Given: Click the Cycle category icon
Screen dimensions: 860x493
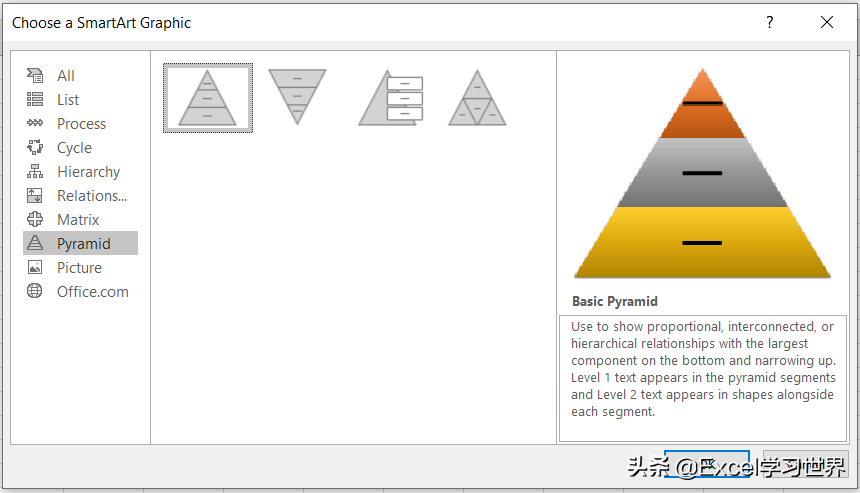Looking at the screenshot, I should 35,147.
